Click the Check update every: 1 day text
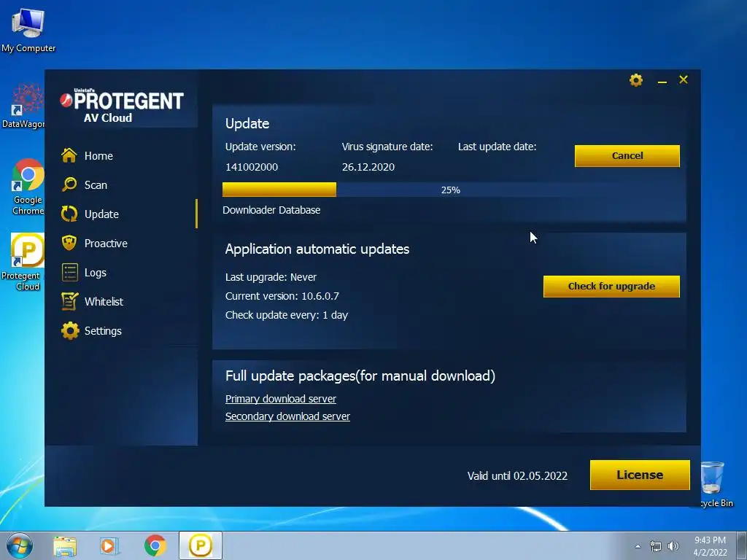Image resolution: width=747 pixels, height=560 pixels. pyautogui.click(x=286, y=315)
